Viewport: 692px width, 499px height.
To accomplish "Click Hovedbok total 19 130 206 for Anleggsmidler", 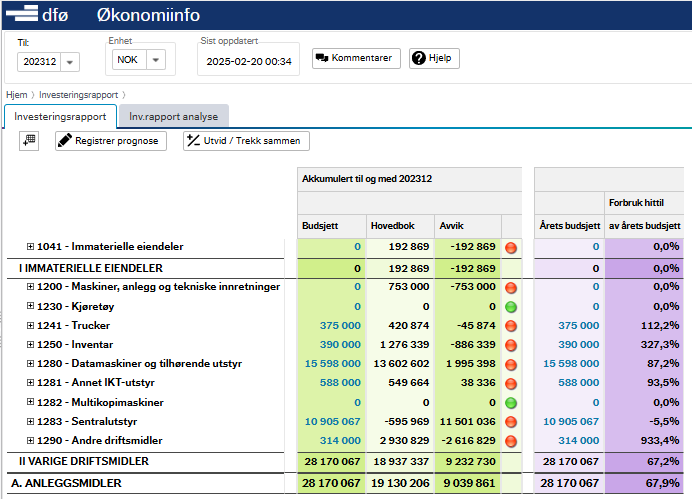I will pyautogui.click(x=400, y=483).
